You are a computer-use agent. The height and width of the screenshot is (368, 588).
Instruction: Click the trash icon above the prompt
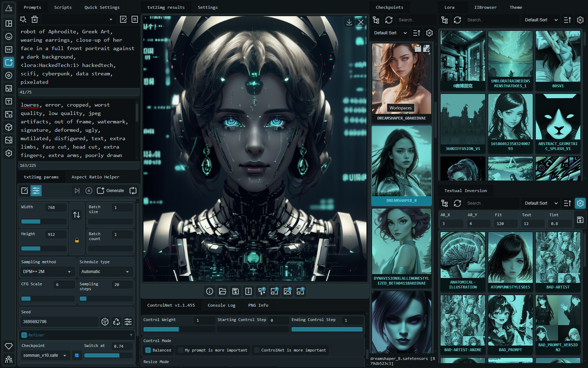click(35, 19)
